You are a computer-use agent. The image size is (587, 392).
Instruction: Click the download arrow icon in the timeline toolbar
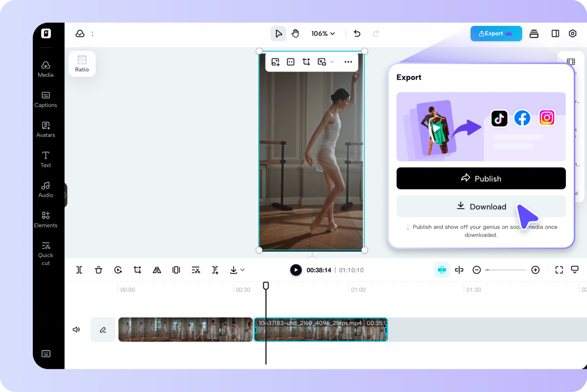pos(233,270)
